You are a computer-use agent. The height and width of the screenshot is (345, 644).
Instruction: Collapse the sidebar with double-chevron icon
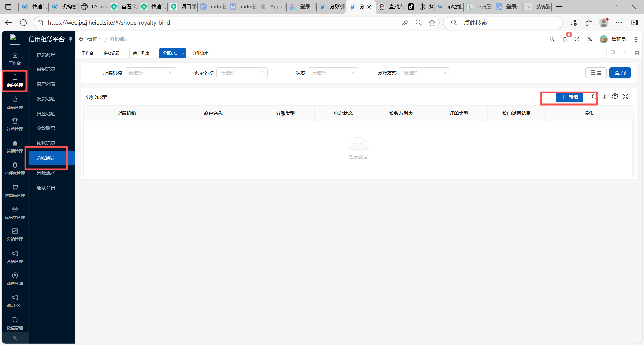[15, 338]
